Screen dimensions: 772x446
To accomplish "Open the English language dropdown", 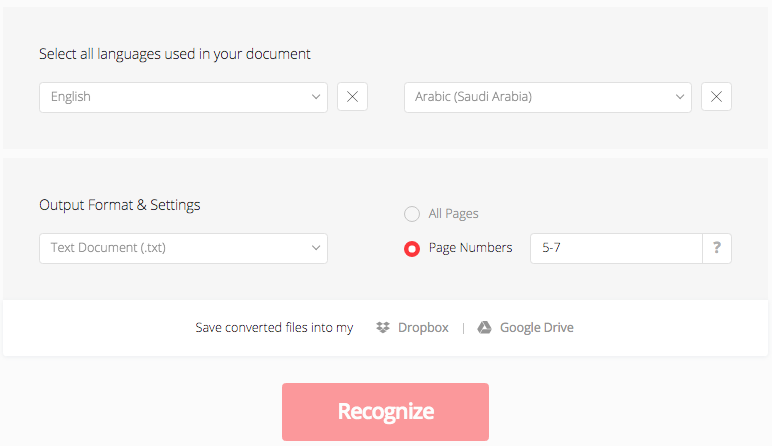I will [182, 97].
